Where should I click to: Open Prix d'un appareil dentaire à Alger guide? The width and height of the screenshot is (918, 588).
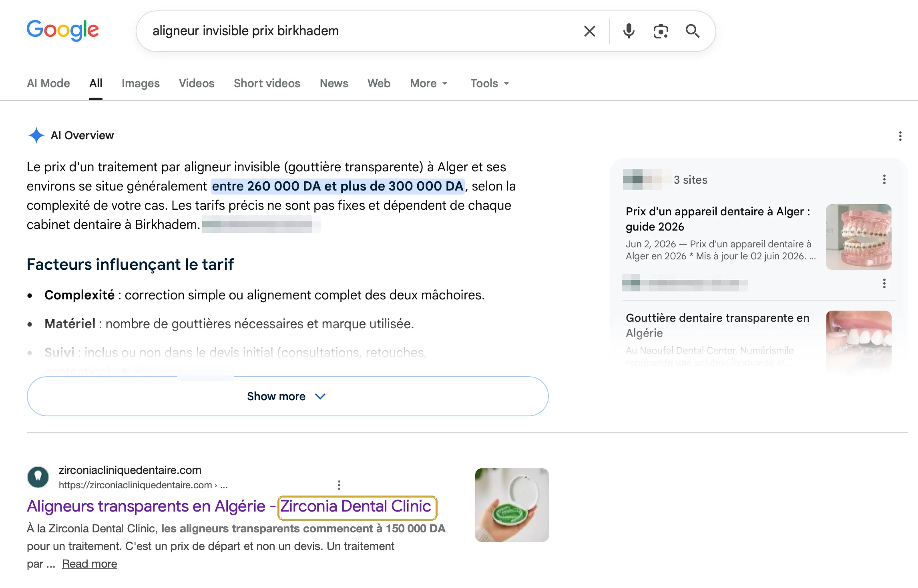(718, 219)
